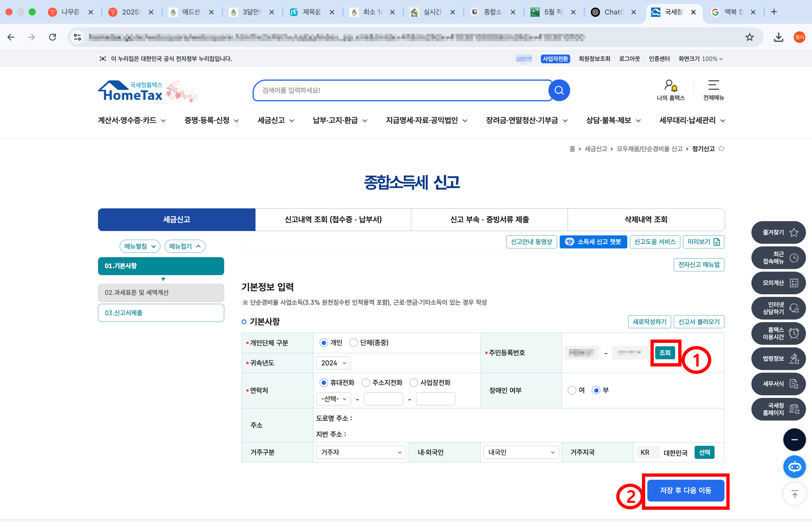Click the scroll-to-top arrow icon

coord(794,494)
